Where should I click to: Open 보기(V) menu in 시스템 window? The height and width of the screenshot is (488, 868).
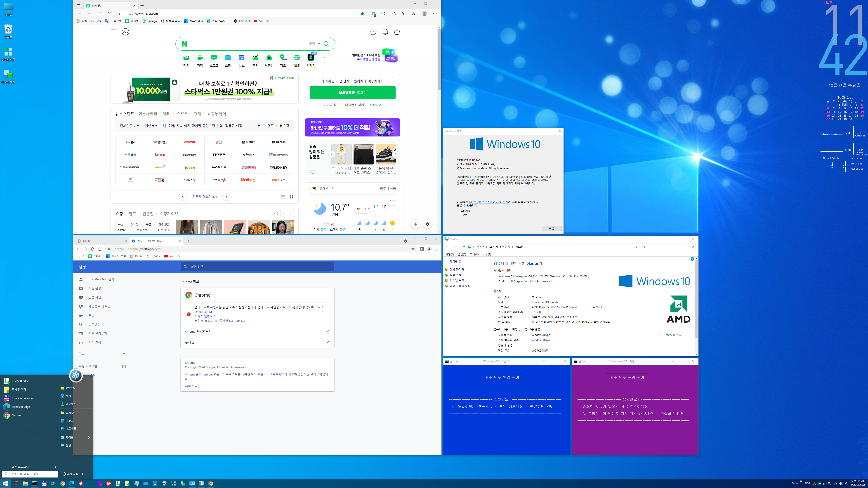[474, 254]
